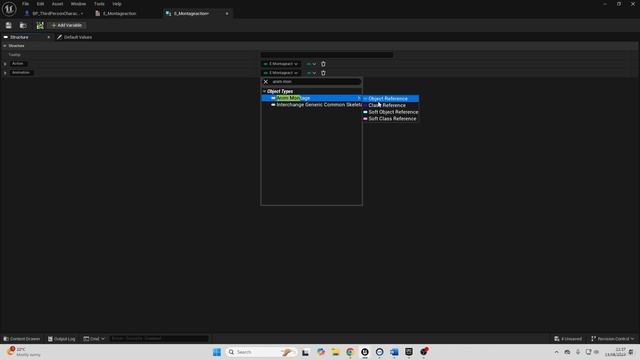Expand the Animation variable row
This screenshot has width=640, height=360.
5,73
